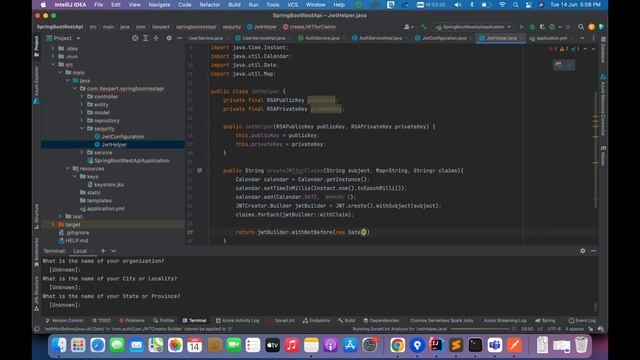Open the Chrome icon in the Dock

(397, 345)
